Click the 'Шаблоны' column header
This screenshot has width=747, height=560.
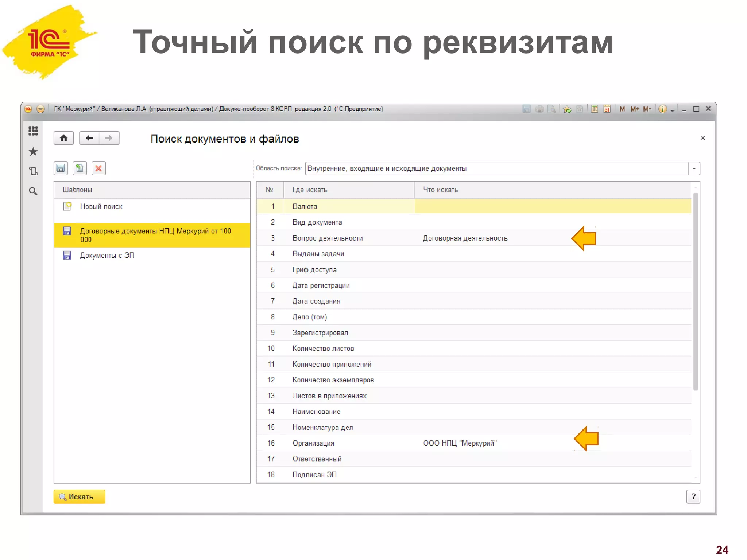152,190
